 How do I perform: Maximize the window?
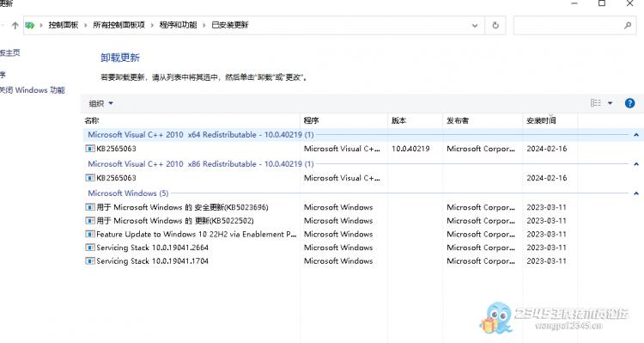[x=602, y=3]
